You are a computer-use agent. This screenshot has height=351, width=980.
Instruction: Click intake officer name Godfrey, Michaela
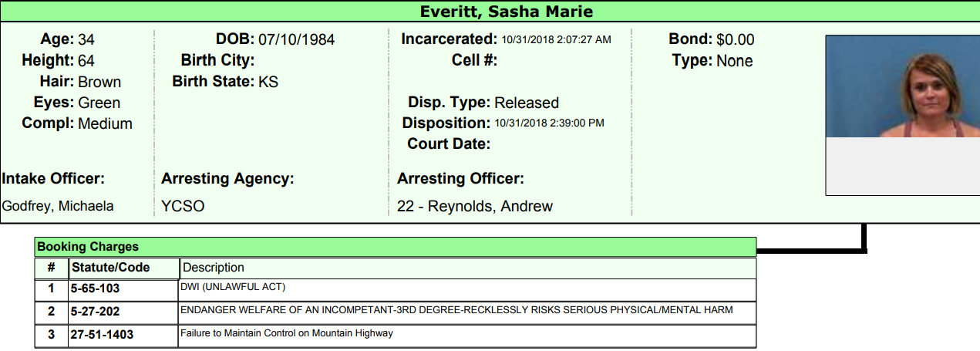pyautogui.click(x=58, y=206)
